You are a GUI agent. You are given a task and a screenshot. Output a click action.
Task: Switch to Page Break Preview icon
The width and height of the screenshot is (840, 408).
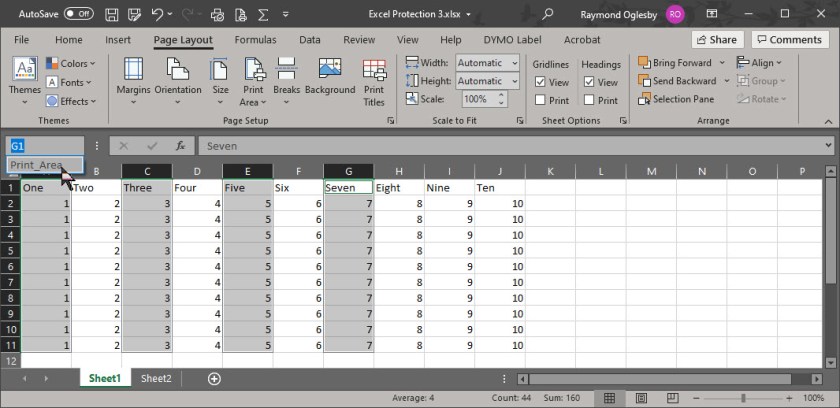[672, 398]
